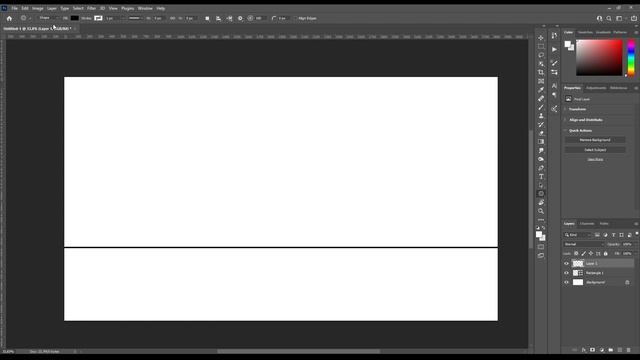Open the Filter menu

pyautogui.click(x=91, y=8)
